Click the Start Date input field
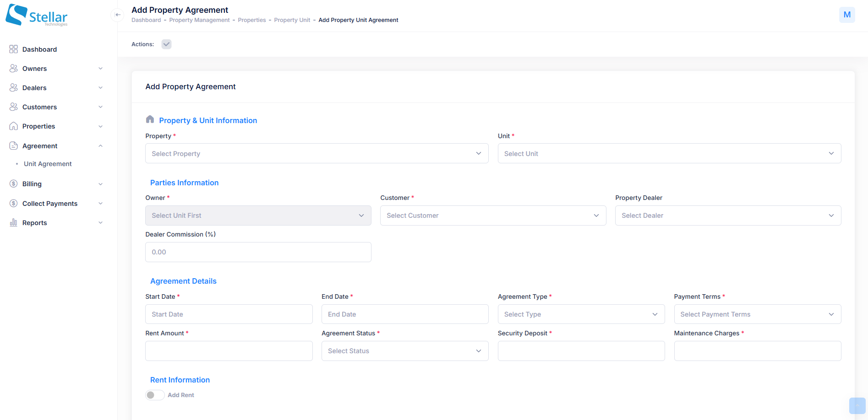Image resolution: width=868 pixels, height=420 pixels. (229, 314)
